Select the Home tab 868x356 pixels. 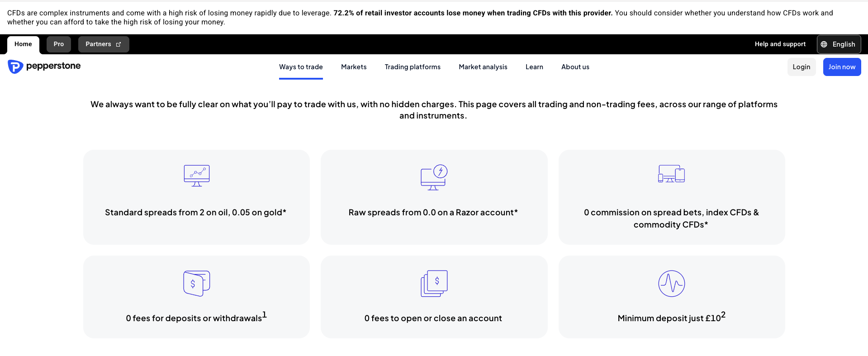23,44
